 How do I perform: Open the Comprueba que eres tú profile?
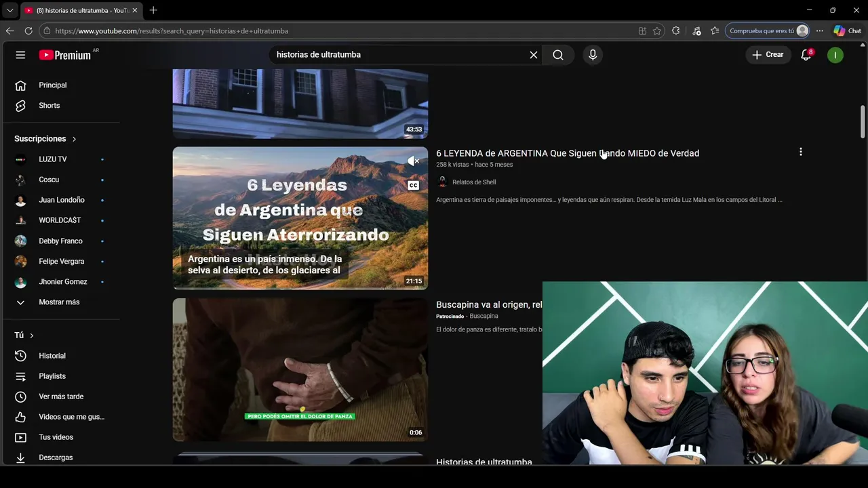coord(768,30)
